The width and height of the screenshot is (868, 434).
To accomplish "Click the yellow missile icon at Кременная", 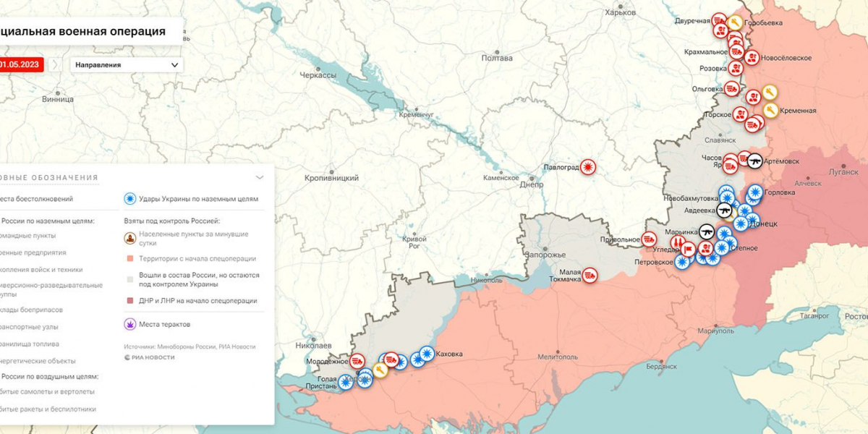I will pyautogui.click(x=770, y=111).
